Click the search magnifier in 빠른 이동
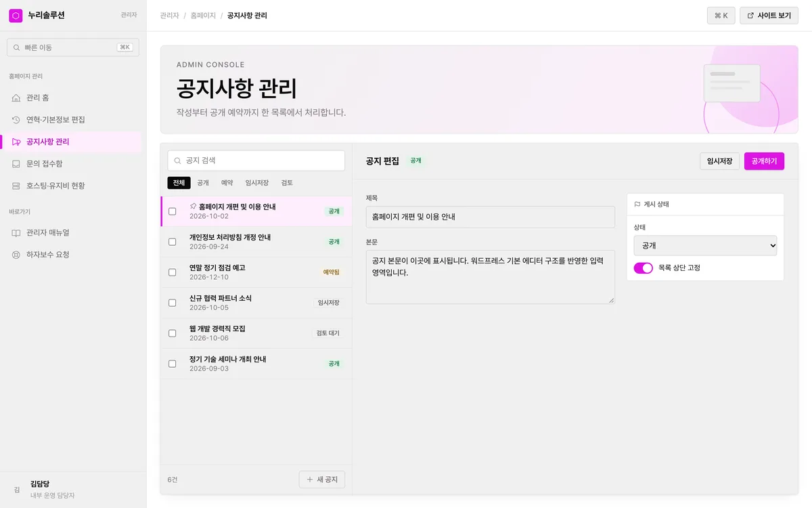Viewport: 812px width, 508px height. 17,47
